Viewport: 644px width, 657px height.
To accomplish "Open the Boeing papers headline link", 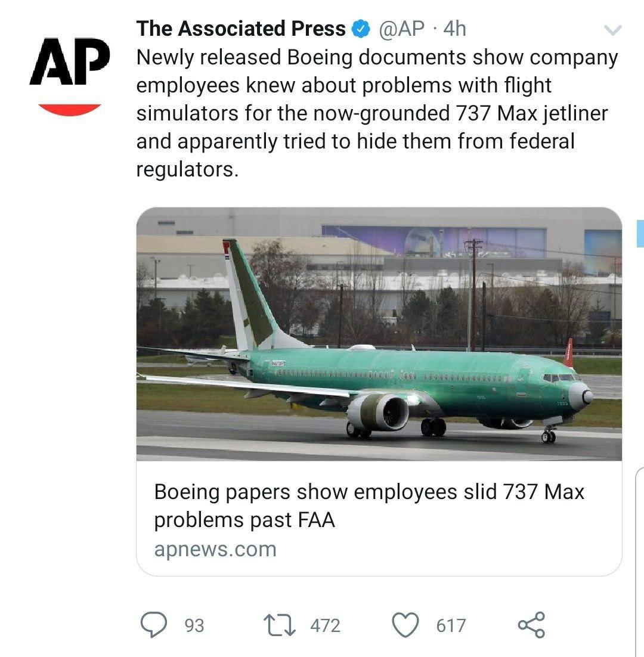I will [369, 506].
